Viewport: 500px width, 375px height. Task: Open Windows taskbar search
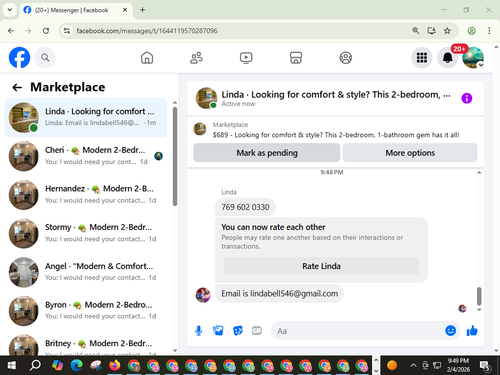point(35,365)
